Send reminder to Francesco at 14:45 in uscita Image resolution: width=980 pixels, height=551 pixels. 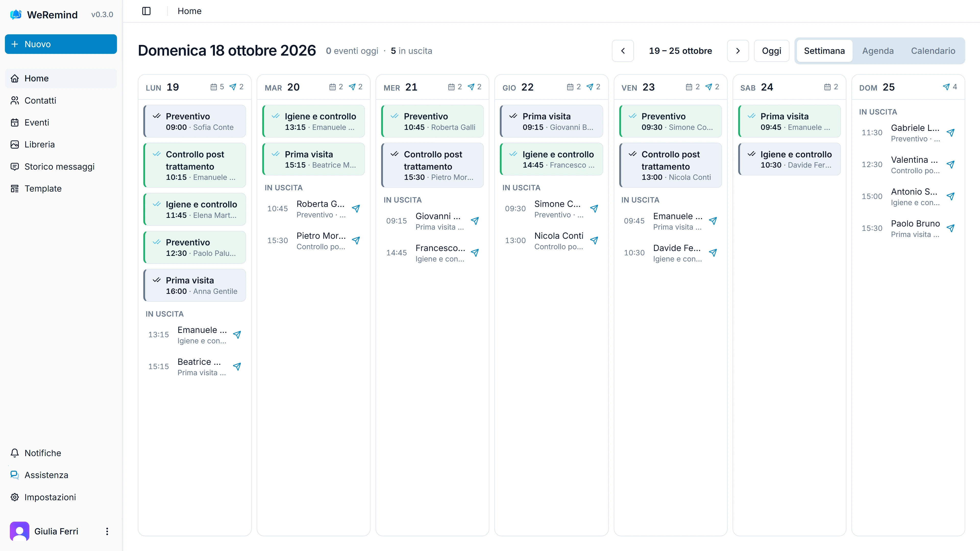pyautogui.click(x=475, y=253)
